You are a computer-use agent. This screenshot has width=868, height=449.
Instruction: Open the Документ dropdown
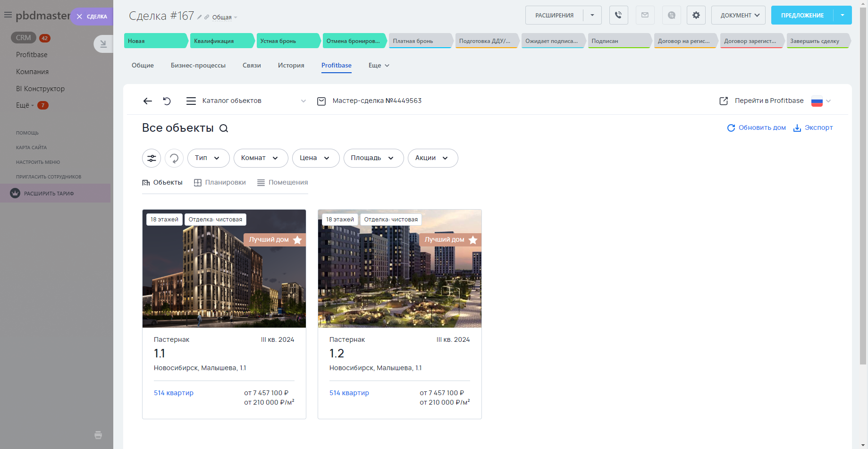738,15
